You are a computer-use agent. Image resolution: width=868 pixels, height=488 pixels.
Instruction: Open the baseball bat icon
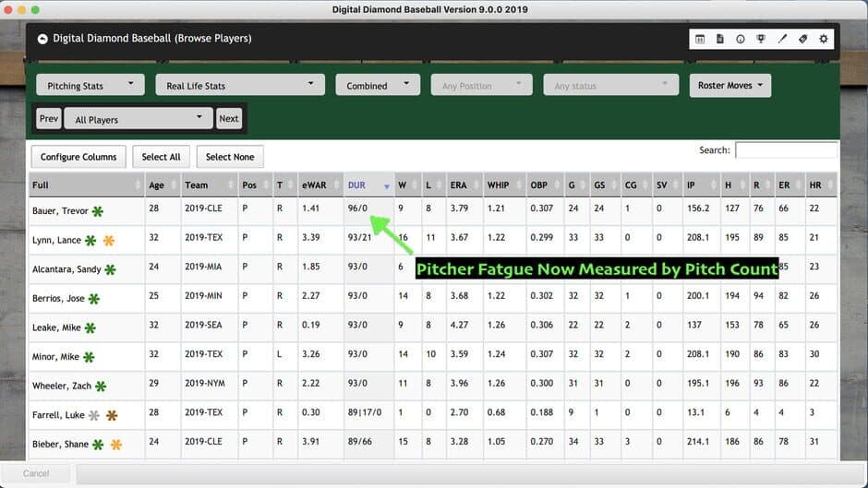point(782,39)
